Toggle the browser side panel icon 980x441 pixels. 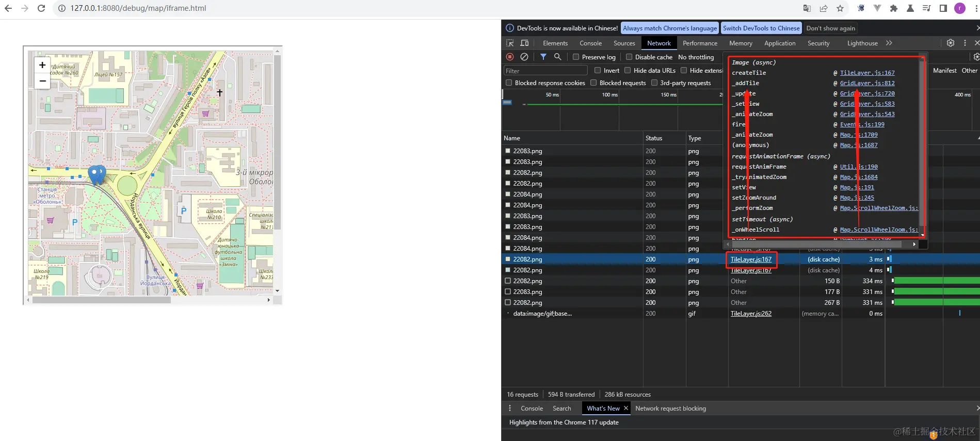943,8
